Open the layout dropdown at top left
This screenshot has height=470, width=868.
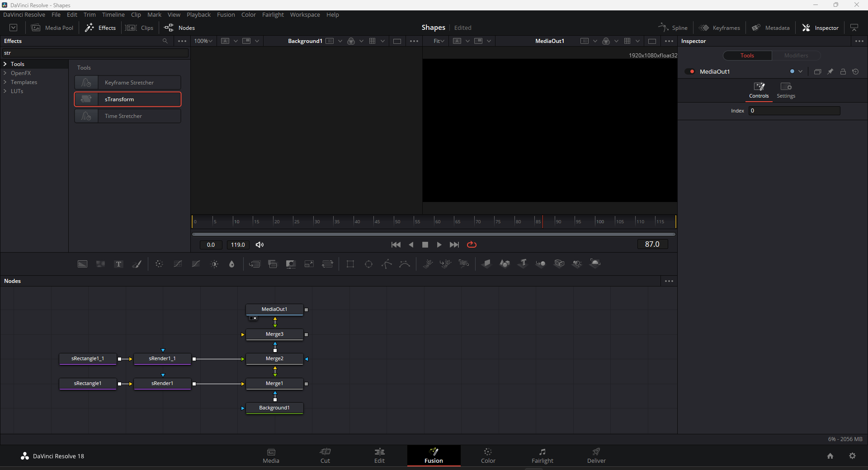[x=14, y=28]
